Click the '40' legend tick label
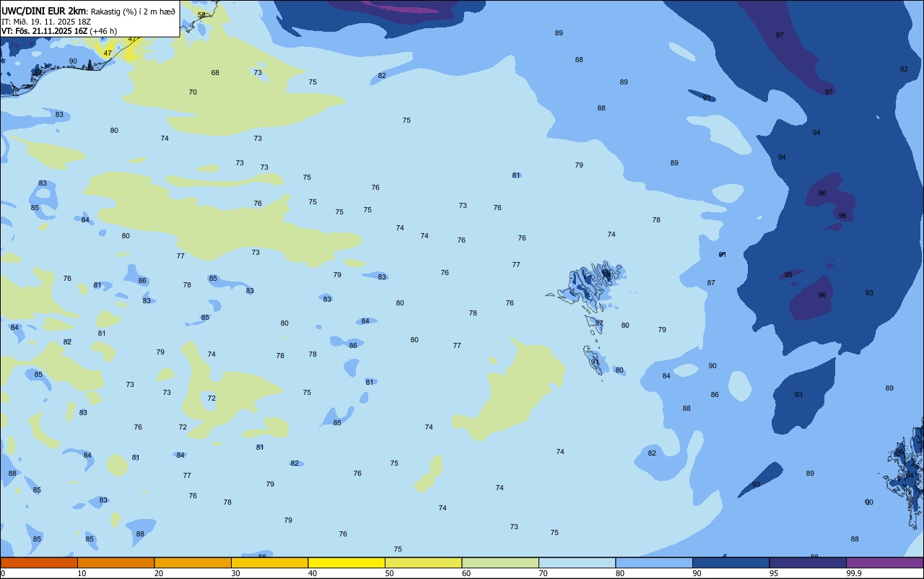 click(x=313, y=573)
